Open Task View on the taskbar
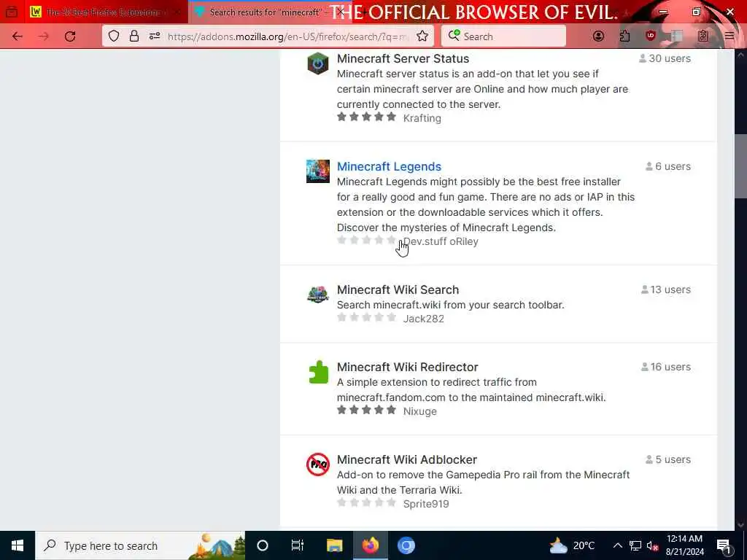Screen dimensions: 747x560 tap(298, 545)
